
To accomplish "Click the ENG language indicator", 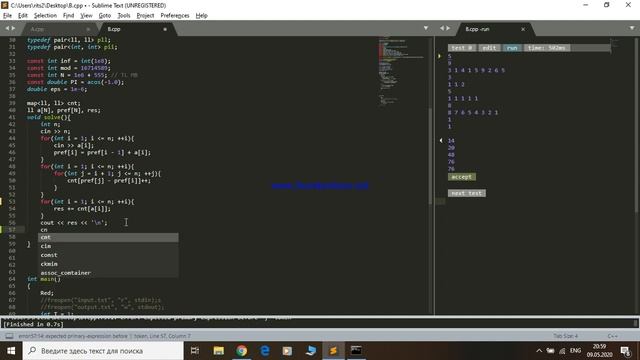I will tap(576, 351).
